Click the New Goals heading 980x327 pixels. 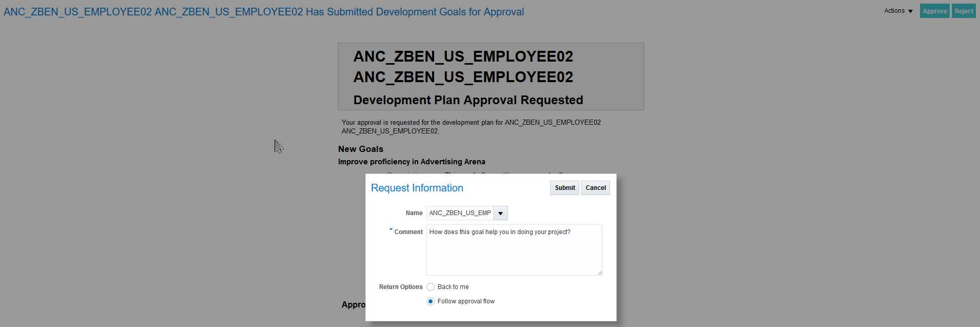(360, 149)
